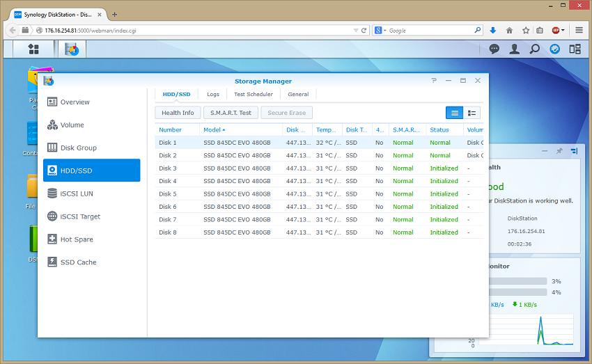Viewport: 592px width, 364px height.
Task: Sort by Temp column header
Action: 327,129
